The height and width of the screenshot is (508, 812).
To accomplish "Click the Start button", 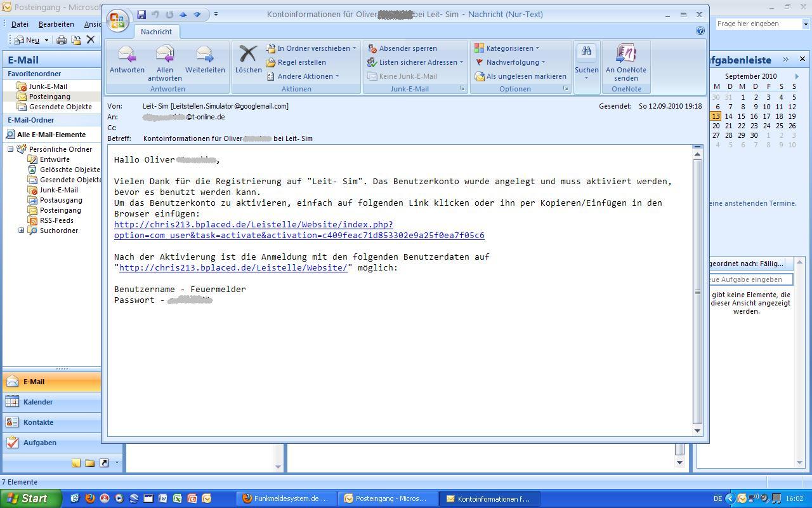I will click(x=30, y=498).
